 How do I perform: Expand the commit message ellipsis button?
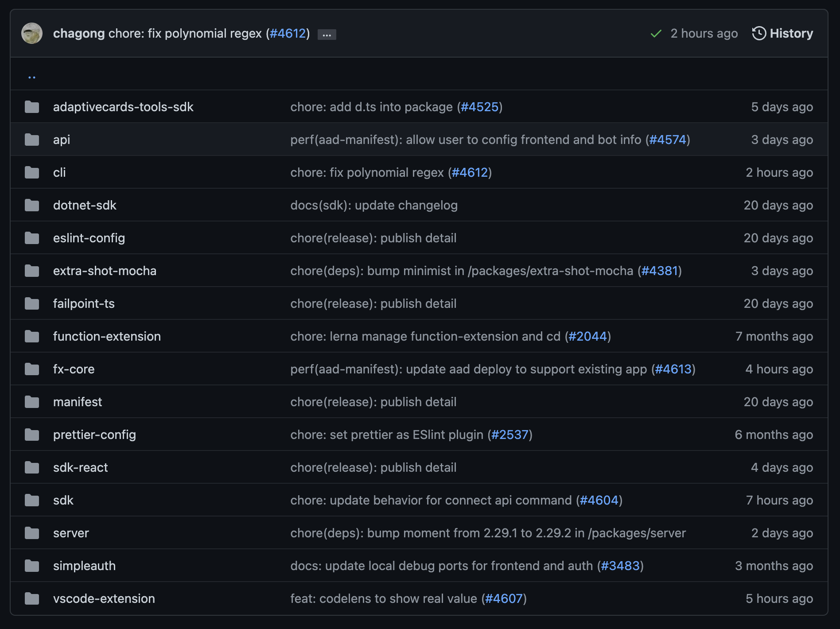(x=327, y=35)
